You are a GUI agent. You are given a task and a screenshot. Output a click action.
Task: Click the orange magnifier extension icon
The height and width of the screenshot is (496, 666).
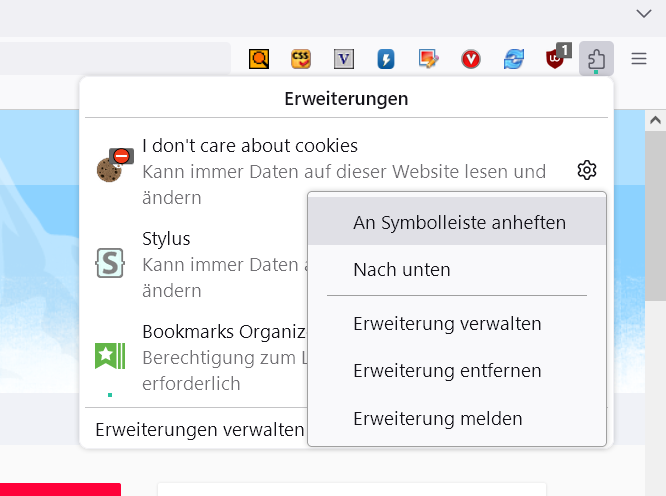pyautogui.click(x=259, y=59)
